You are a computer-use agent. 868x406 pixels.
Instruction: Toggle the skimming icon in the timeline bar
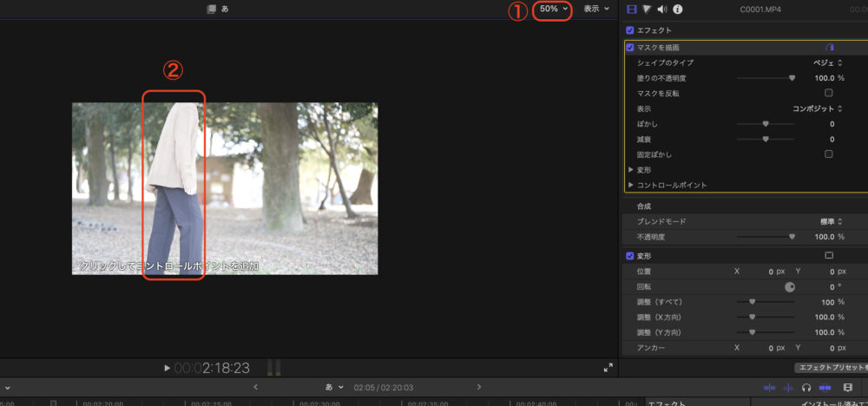click(x=769, y=388)
